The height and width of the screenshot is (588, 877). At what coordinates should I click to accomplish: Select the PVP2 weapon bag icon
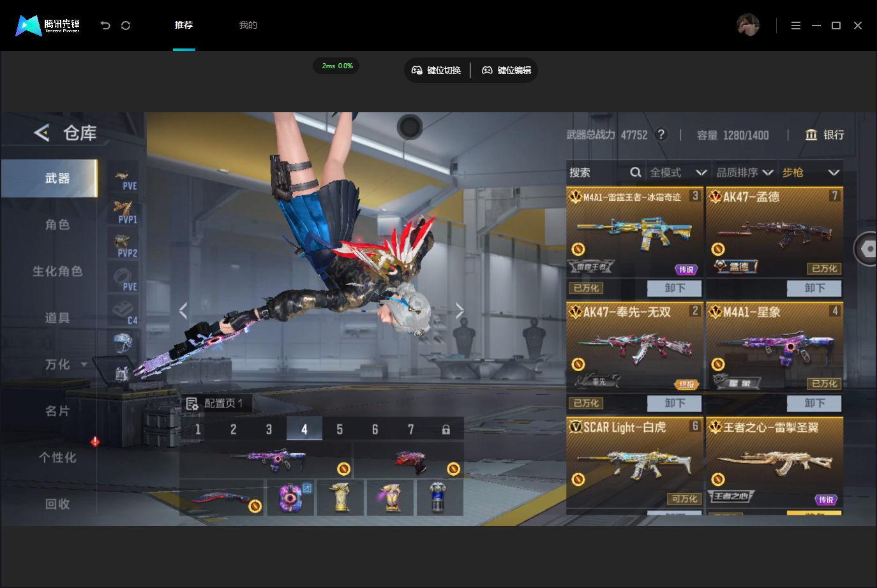(124, 246)
